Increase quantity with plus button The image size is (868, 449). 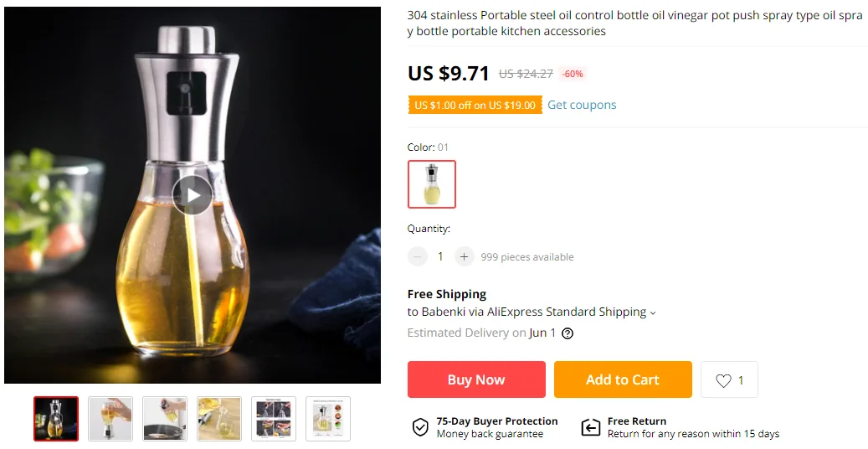click(465, 257)
